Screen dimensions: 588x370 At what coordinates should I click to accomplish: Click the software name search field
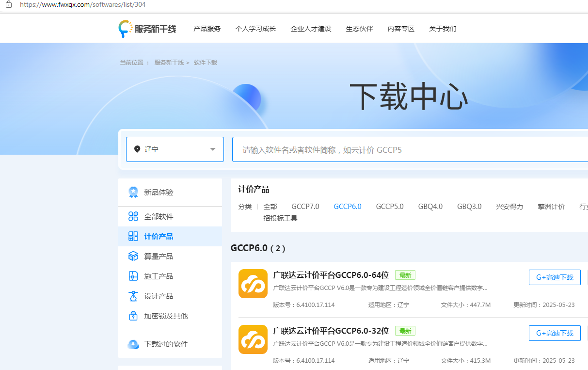pyautogui.click(x=410, y=149)
